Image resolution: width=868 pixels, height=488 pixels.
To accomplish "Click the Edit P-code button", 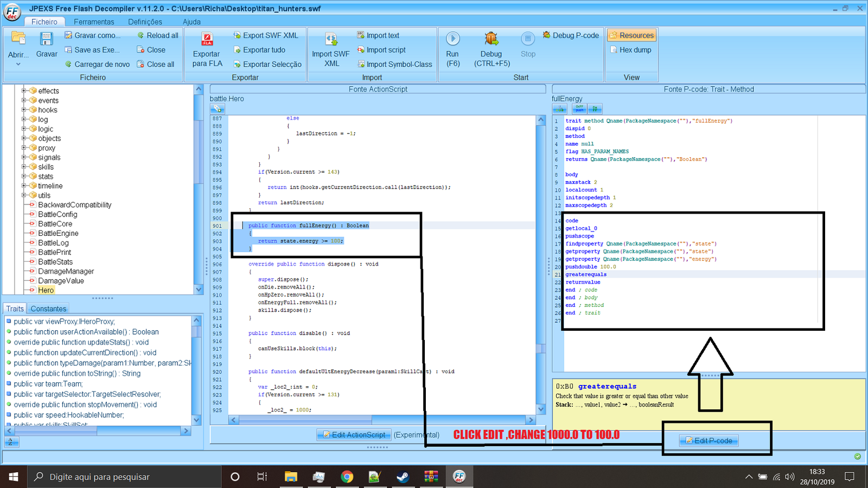I will (709, 441).
